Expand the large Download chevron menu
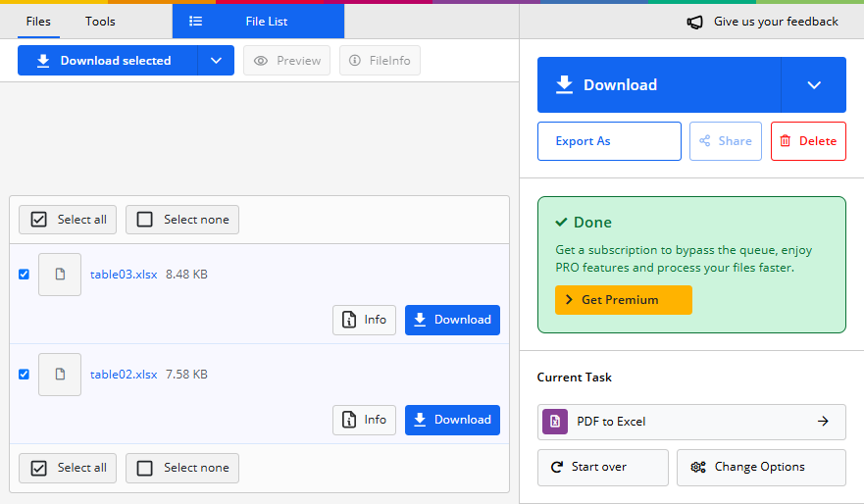 [814, 85]
